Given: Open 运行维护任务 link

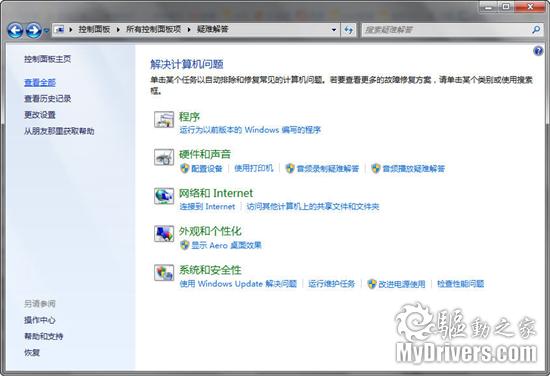Looking at the screenshot, I should pyautogui.click(x=332, y=284).
